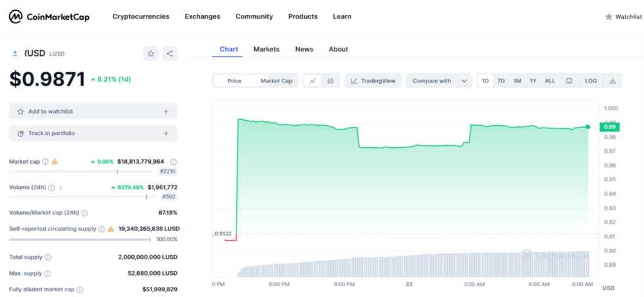Click Volume rank slider bar
The height and width of the screenshot is (297, 644).
coord(82,197)
